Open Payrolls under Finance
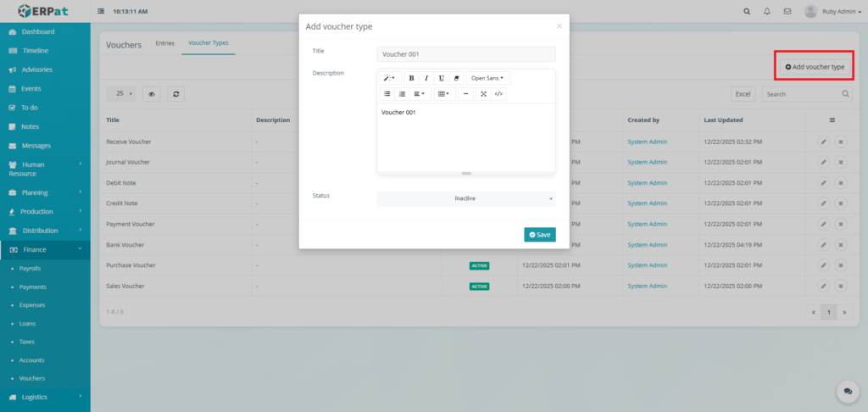The height and width of the screenshot is (412, 868). pos(30,268)
